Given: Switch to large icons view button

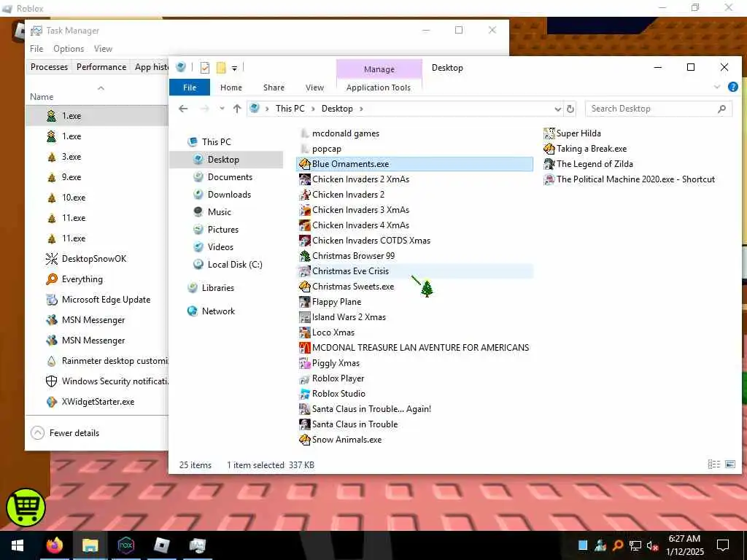Looking at the screenshot, I should point(729,464).
